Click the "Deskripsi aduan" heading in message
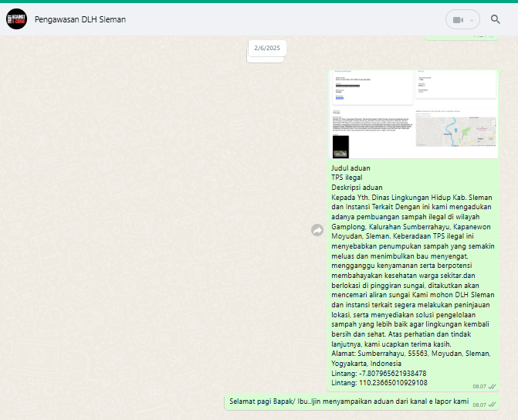The image size is (518, 420). [x=357, y=188]
